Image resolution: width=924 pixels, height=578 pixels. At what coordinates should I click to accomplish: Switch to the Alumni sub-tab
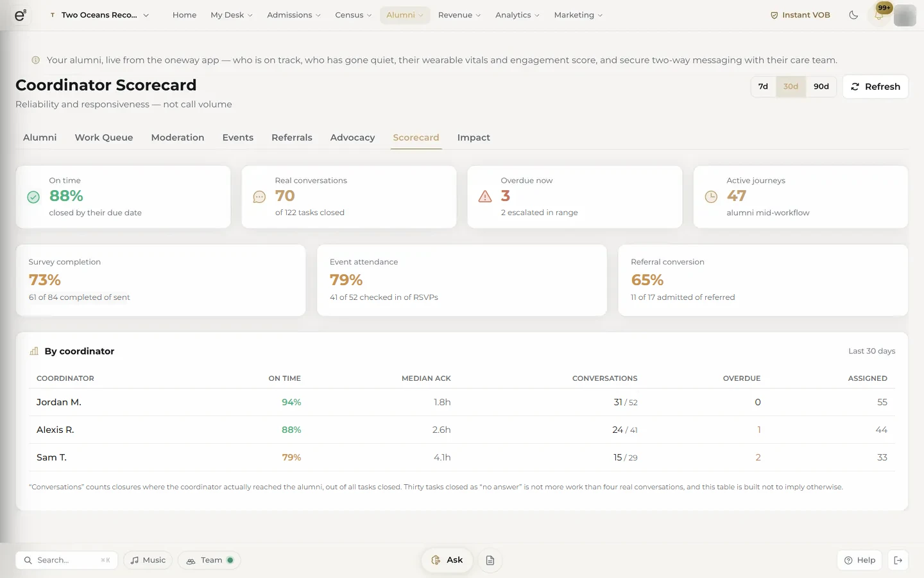coord(40,137)
